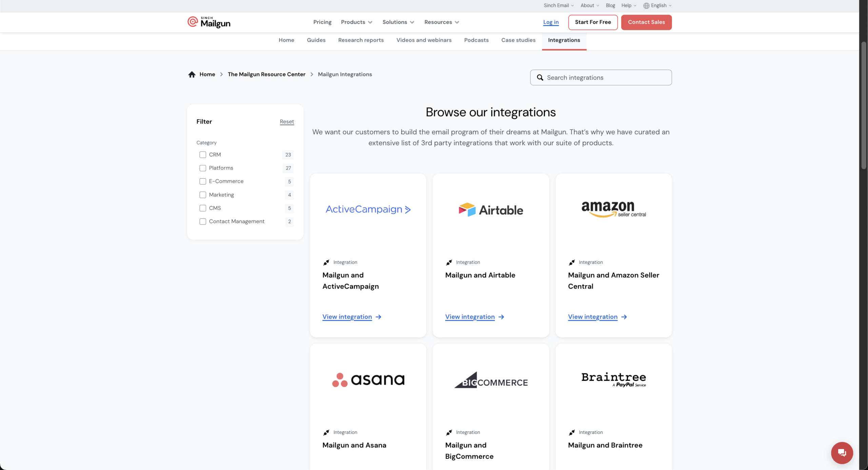868x470 pixels.
Task: Switch to Videos and webinars tab
Action: click(x=424, y=40)
